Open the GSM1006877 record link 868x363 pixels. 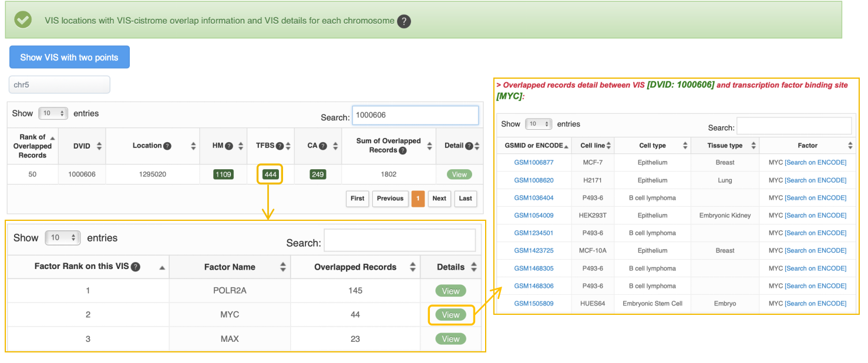[533, 163]
